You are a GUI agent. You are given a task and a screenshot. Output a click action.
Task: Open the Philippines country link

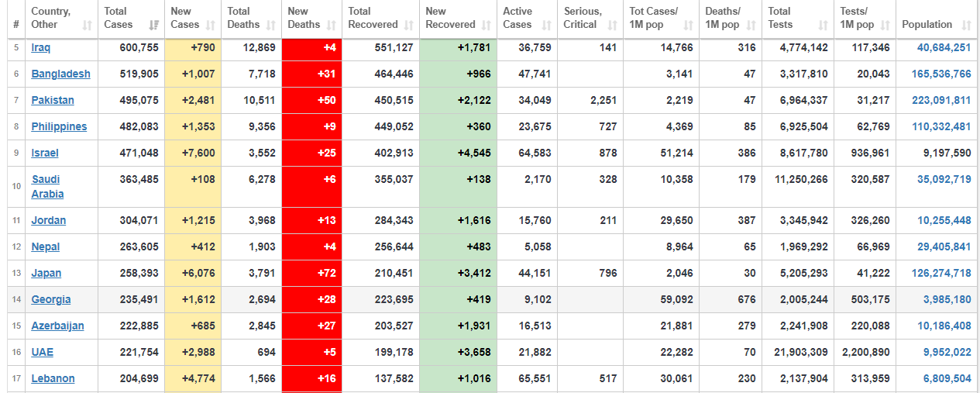tap(59, 126)
